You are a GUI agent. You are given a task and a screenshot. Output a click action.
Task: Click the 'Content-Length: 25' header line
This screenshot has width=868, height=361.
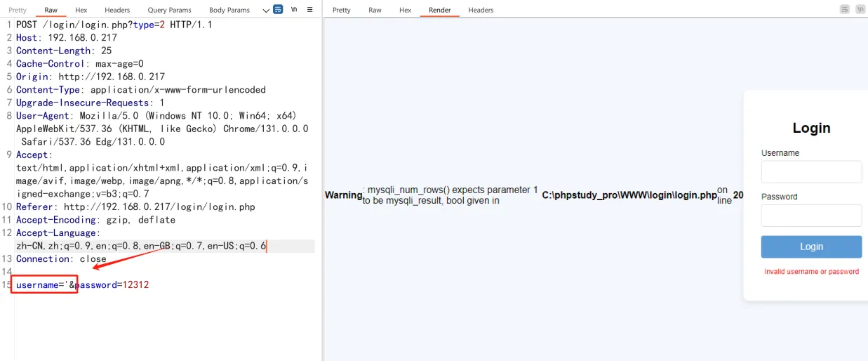click(x=64, y=51)
